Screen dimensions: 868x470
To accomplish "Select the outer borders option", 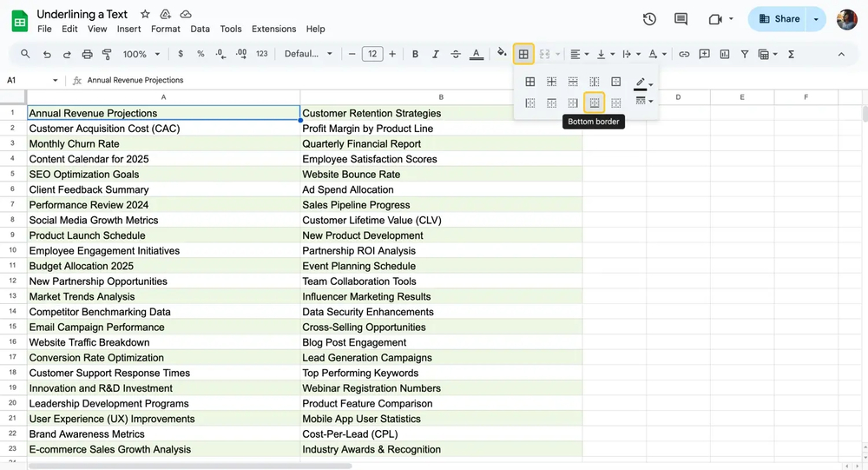I will [x=615, y=82].
